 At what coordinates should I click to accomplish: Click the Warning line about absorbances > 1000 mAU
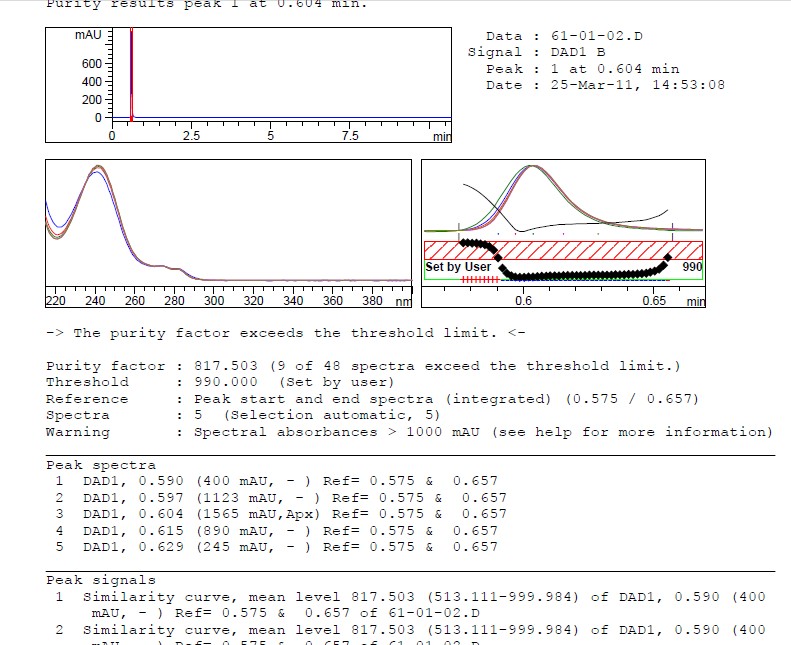(409, 432)
